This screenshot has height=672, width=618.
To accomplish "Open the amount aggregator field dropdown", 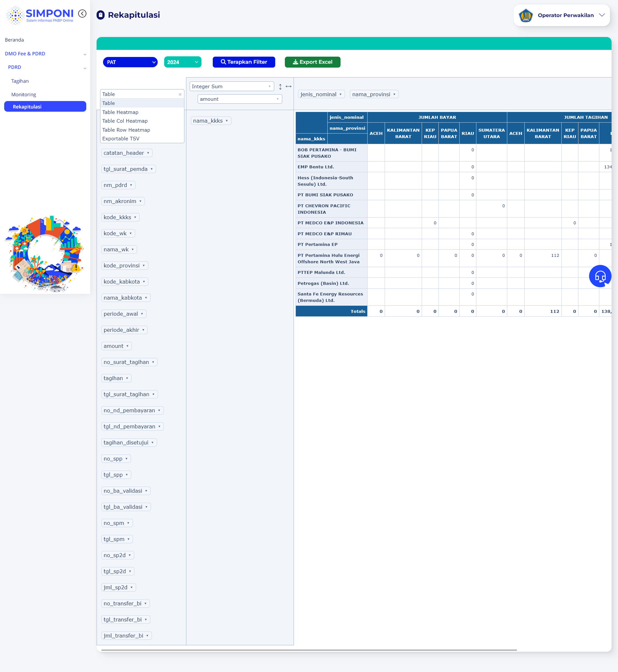I will click(x=240, y=99).
